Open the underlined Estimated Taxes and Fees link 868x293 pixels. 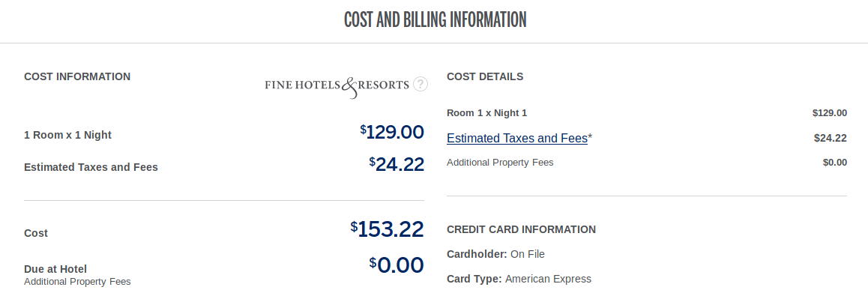tap(517, 139)
